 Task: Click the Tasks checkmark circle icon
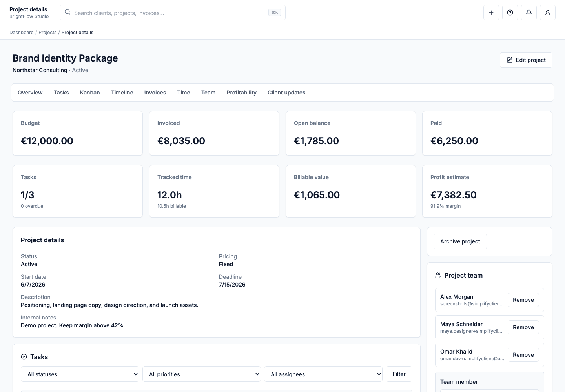coord(24,357)
